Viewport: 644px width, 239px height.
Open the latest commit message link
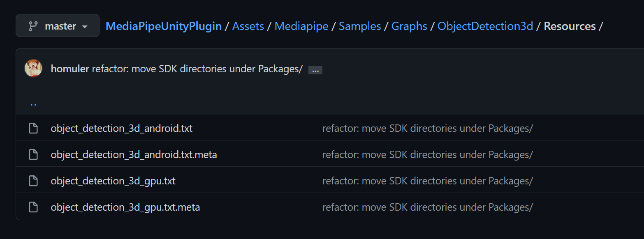coord(196,68)
